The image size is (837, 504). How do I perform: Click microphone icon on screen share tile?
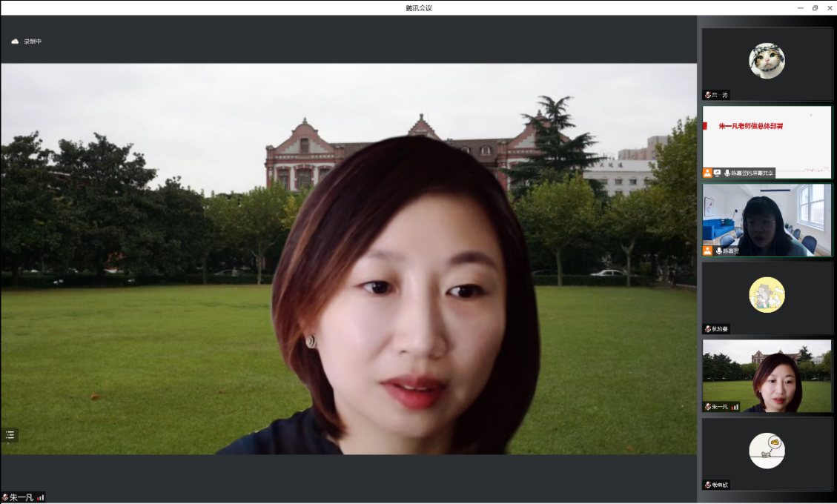tap(727, 173)
